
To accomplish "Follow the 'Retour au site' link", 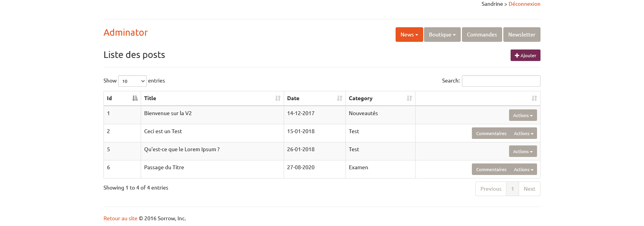I will 120,218.
